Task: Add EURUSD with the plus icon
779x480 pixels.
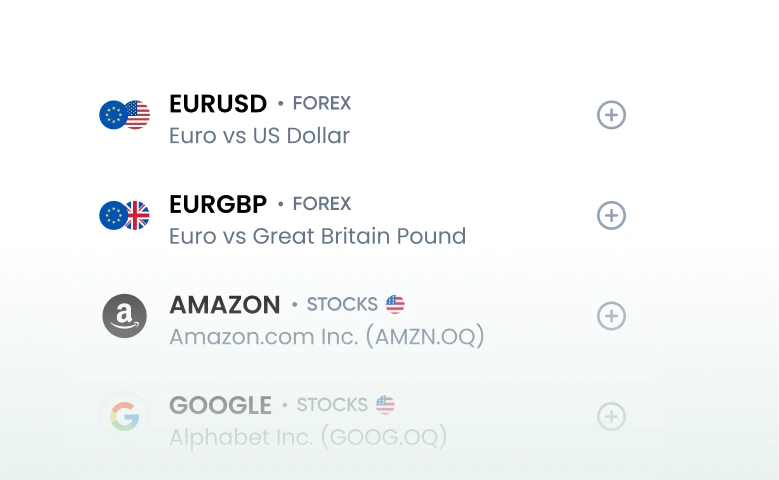Action: (611, 115)
